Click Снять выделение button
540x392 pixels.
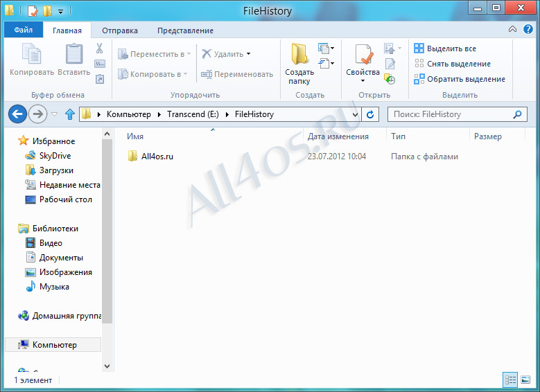tap(452, 64)
